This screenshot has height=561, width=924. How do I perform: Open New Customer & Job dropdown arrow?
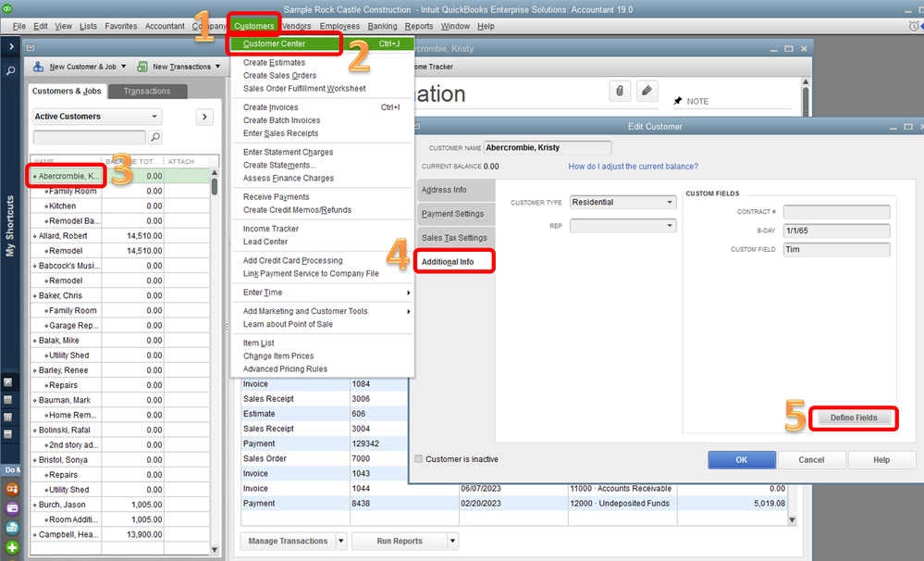[x=124, y=67]
